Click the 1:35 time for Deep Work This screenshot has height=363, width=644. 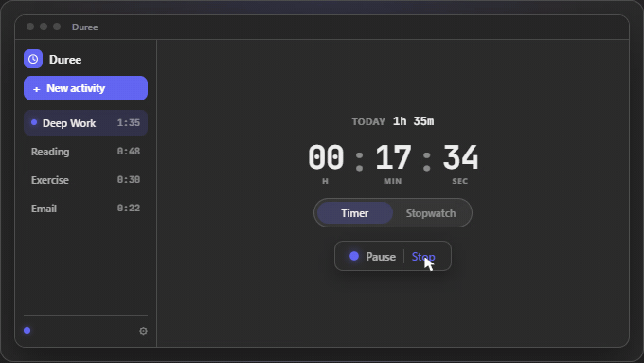click(129, 123)
